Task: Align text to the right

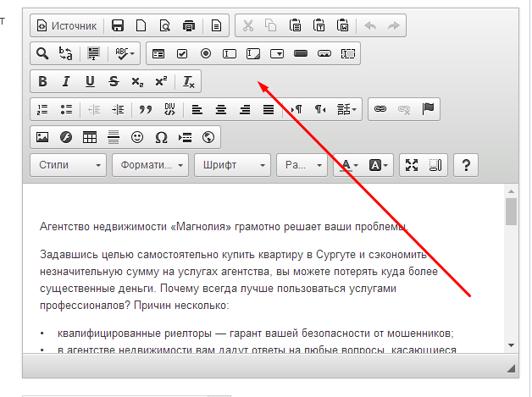Action: tap(245, 109)
